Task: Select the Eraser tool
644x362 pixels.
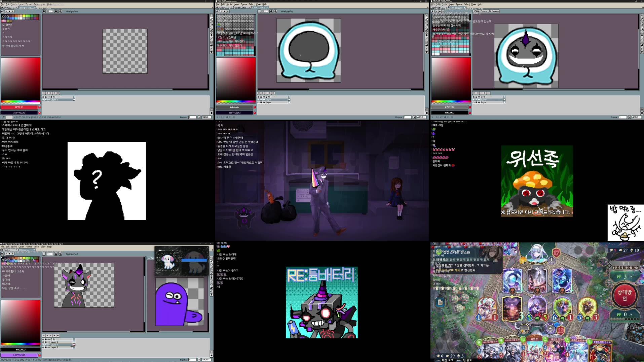Action: (x=641, y=23)
